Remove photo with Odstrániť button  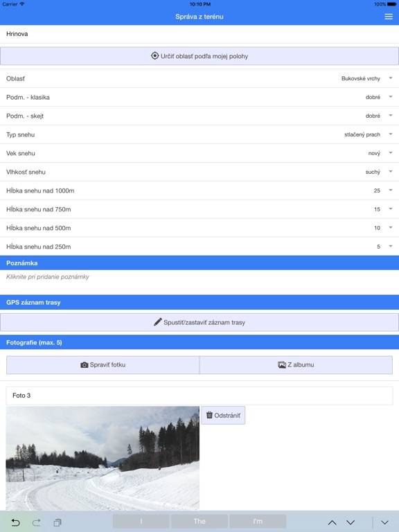click(x=223, y=415)
